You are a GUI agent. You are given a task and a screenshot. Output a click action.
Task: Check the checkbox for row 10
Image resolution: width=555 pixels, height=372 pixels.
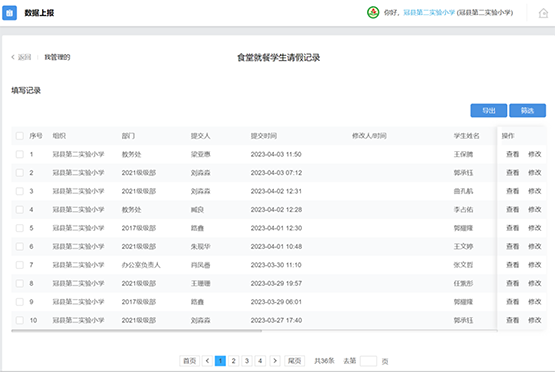(20, 320)
